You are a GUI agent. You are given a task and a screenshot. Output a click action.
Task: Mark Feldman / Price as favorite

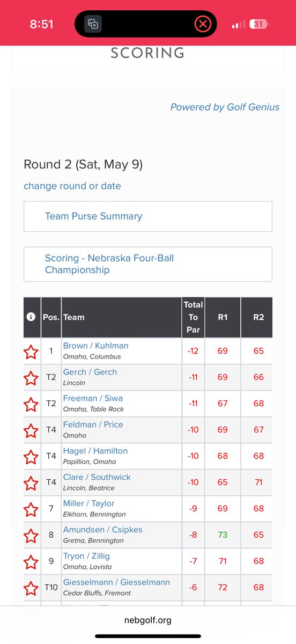[x=31, y=431]
